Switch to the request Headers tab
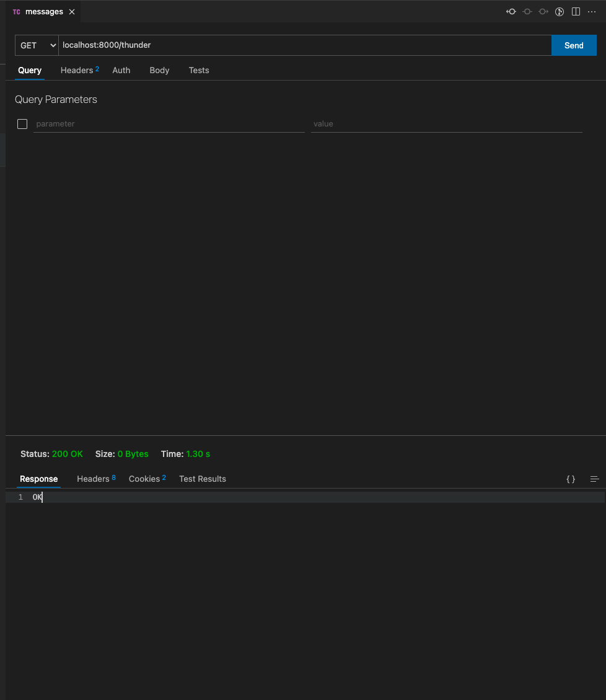The image size is (606, 700). click(x=79, y=71)
